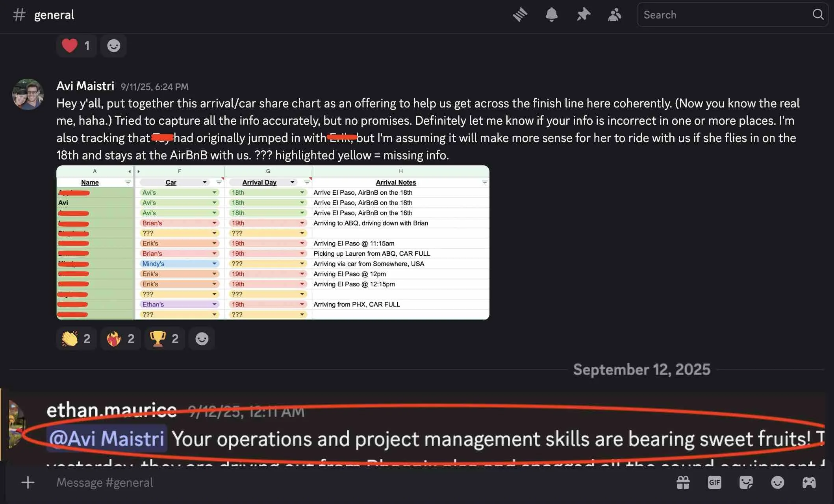The height and width of the screenshot is (504, 834).
Task: Toggle the trophy reaction
Action: pyautogui.click(x=165, y=339)
